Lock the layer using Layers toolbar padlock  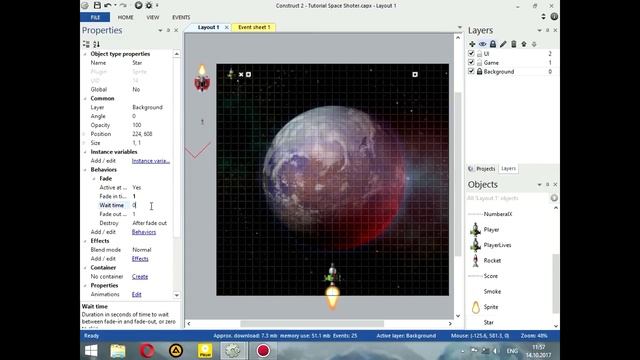(x=493, y=44)
